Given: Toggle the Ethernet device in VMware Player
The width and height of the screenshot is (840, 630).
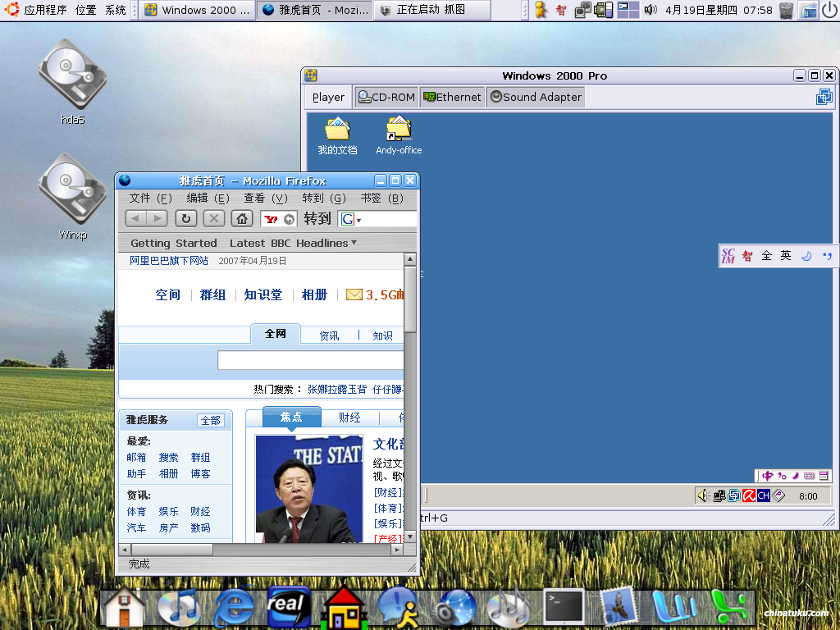Looking at the screenshot, I should point(452,97).
